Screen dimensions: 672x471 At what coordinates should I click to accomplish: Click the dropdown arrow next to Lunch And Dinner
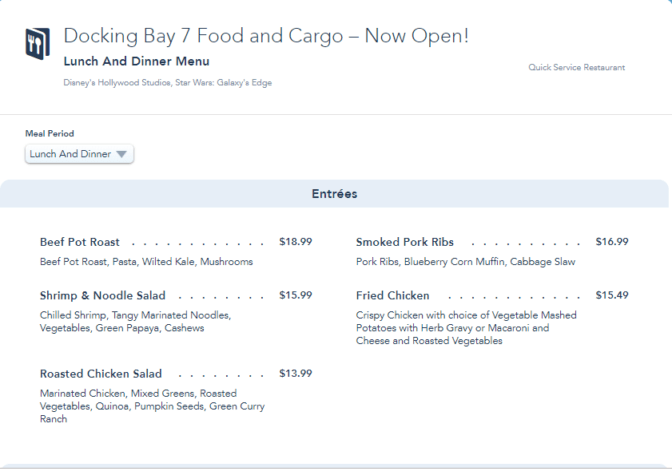(x=122, y=154)
